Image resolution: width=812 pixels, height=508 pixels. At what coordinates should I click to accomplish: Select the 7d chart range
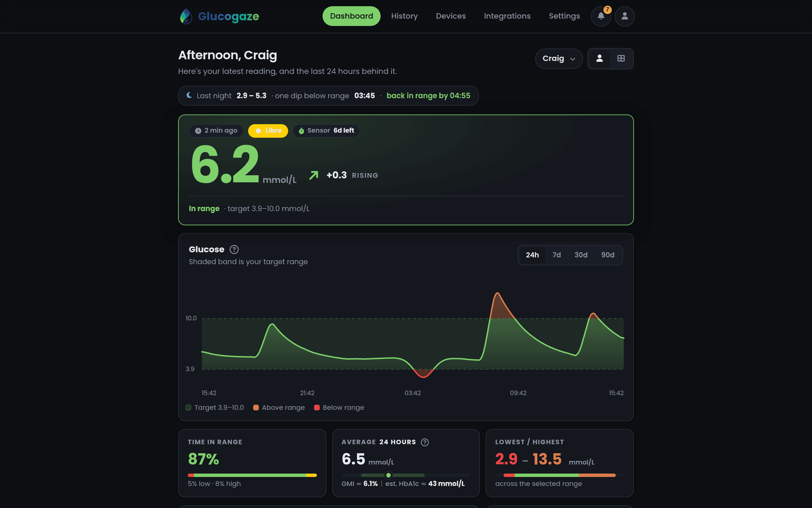pos(557,255)
